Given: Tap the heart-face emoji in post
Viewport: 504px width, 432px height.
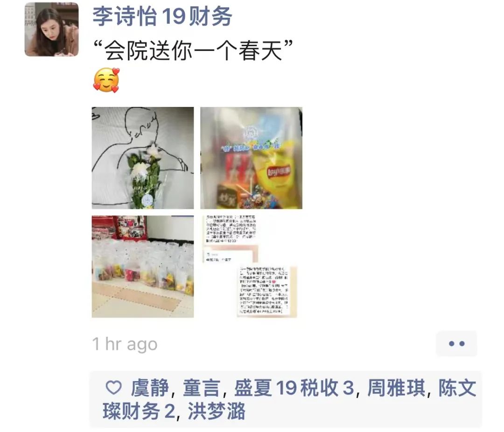Looking at the screenshot, I should tap(106, 80).
